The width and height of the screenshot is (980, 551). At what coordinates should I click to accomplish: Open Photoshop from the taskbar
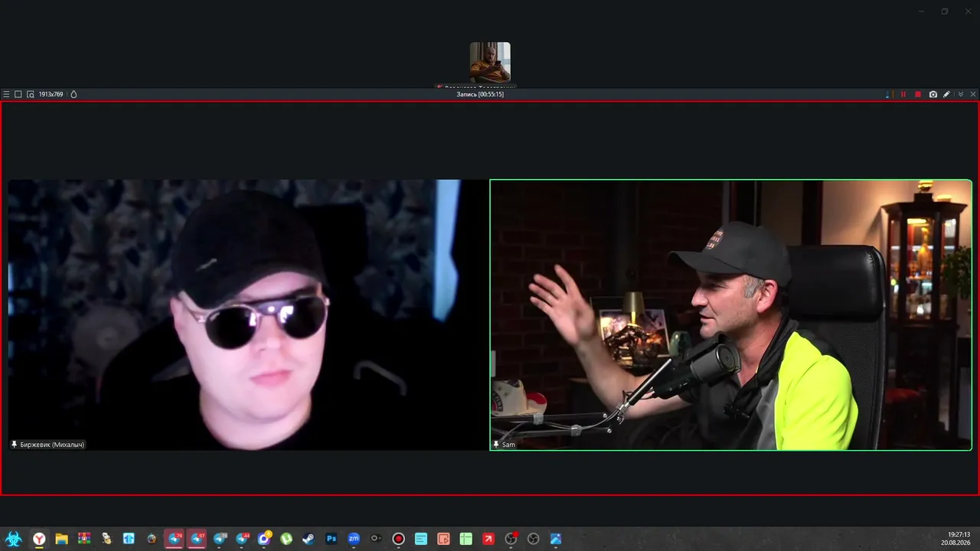click(332, 539)
